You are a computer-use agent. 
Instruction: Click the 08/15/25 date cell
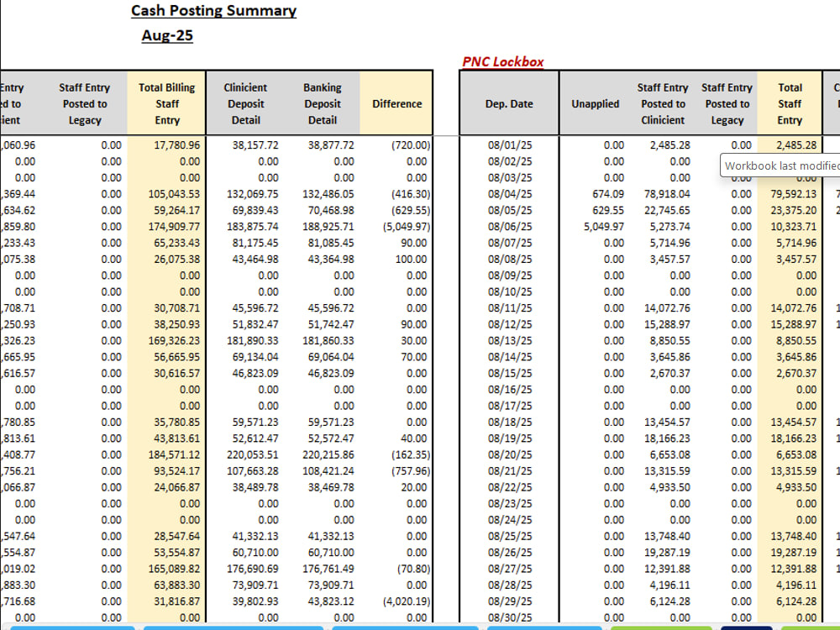pos(510,374)
